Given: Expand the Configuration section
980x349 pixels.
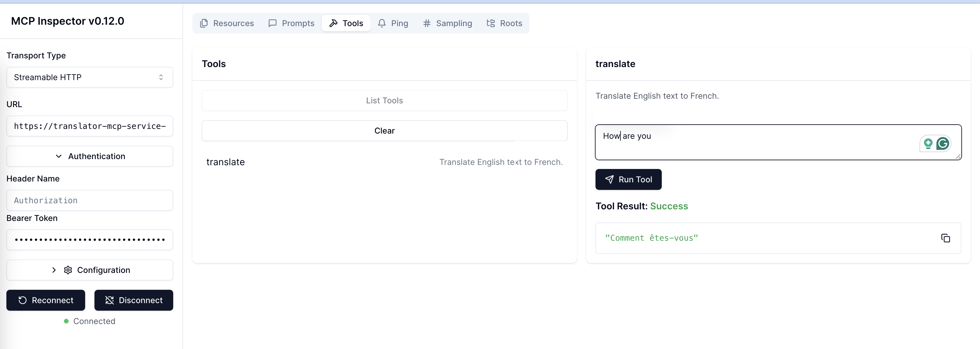Looking at the screenshot, I should (90, 270).
